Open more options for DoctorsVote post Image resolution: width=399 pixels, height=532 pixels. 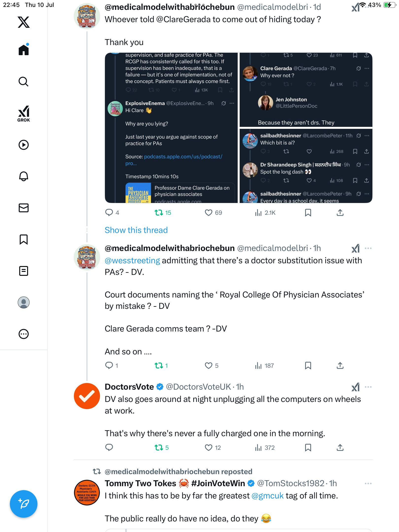pos(368,387)
